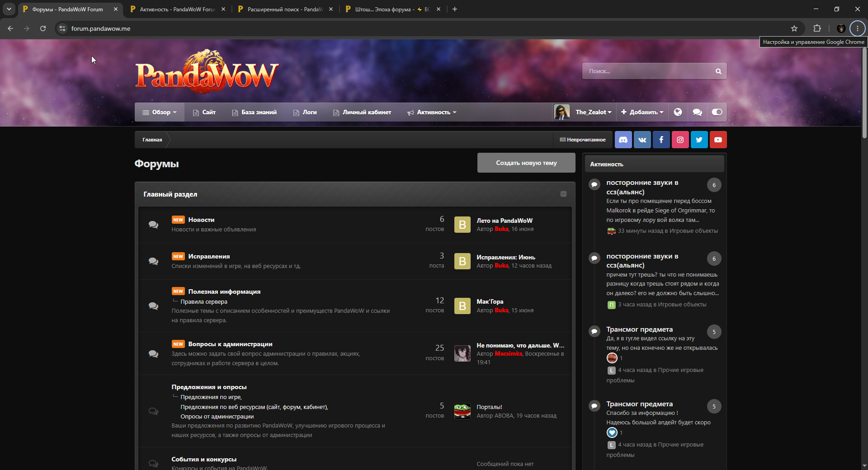Screen dimensions: 868x470
Task: Open a new browser tab
Action: [x=455, y=9]
